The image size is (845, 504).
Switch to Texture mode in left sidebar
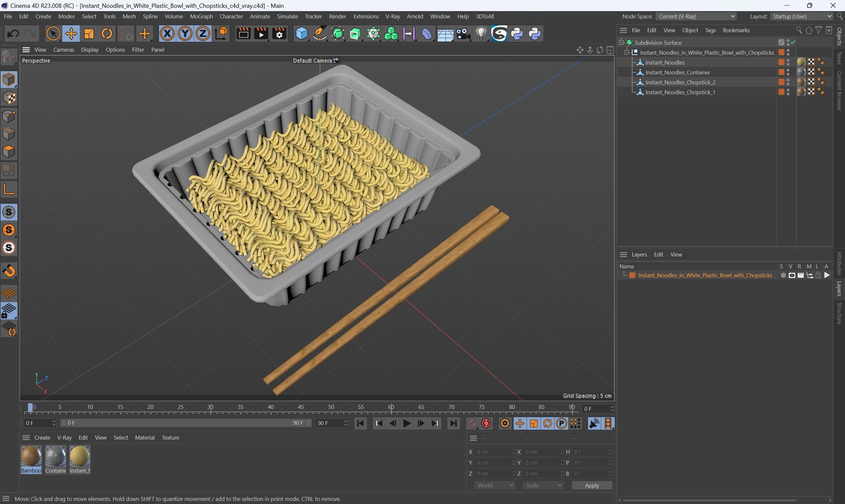coord(9,98)
